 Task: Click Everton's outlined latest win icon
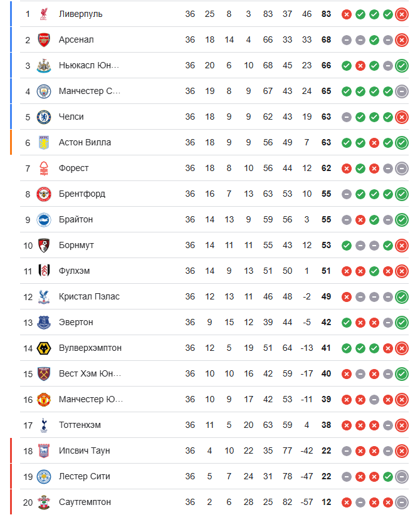pyautogui.click(x=402, y=323)
